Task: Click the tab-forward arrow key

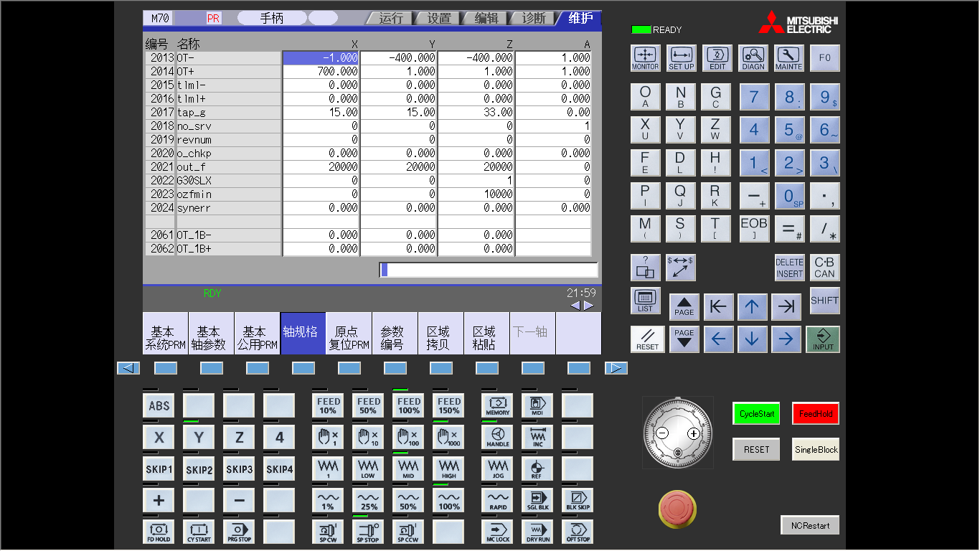Action: (786, 307)
